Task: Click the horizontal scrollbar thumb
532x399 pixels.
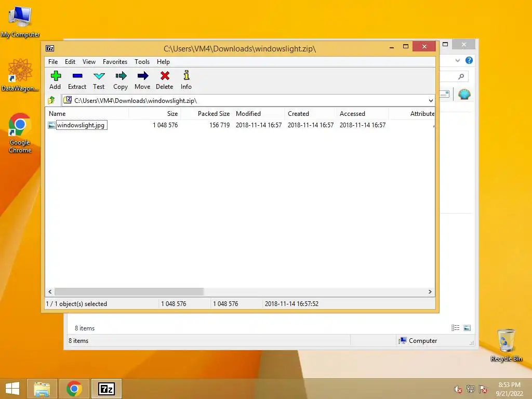Action: 129,292
